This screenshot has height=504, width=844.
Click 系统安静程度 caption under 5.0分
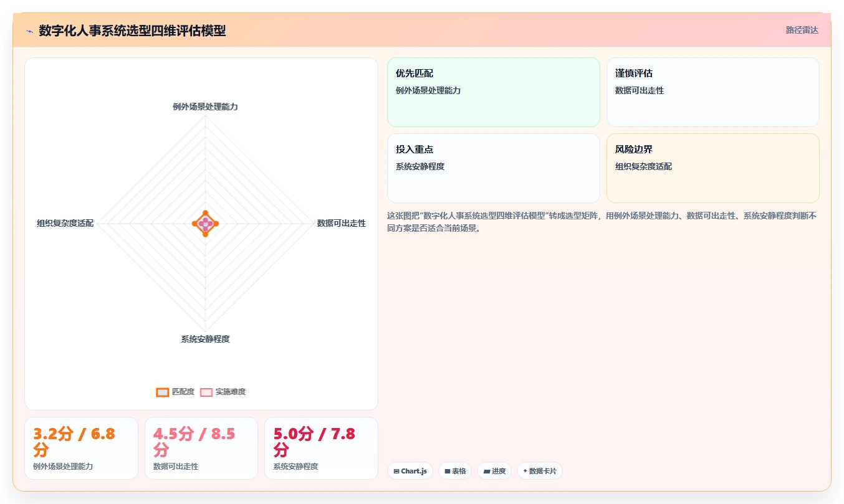(x=295, y=466)
